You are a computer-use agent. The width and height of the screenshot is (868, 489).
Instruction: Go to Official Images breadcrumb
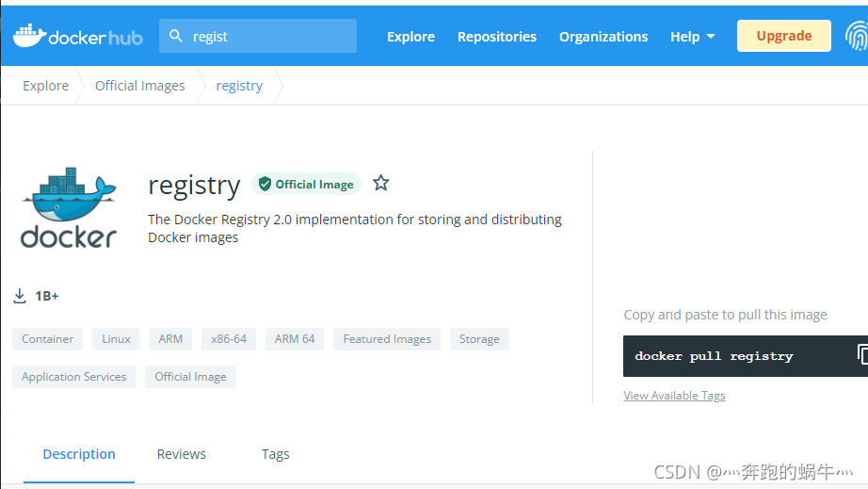tap(140, 86)
